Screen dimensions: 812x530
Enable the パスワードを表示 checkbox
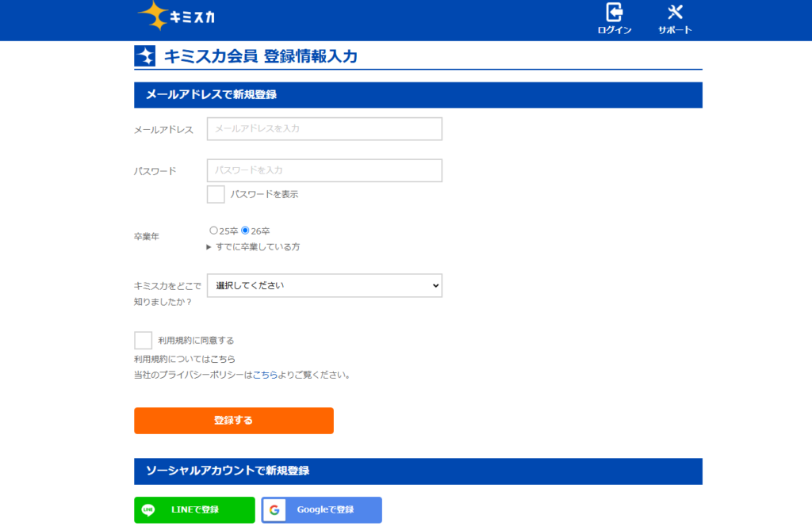[x=216, y=194]
